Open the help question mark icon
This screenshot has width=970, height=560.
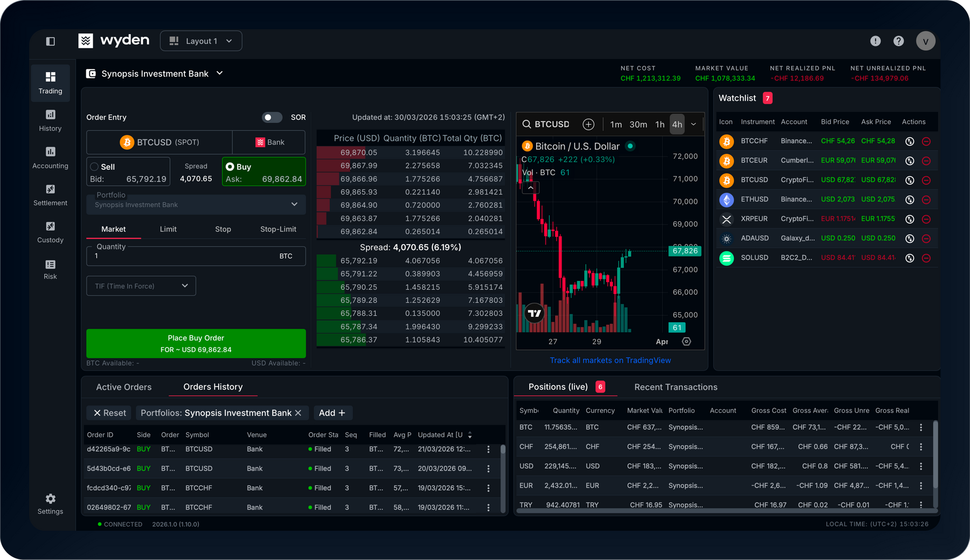point(899,41)
